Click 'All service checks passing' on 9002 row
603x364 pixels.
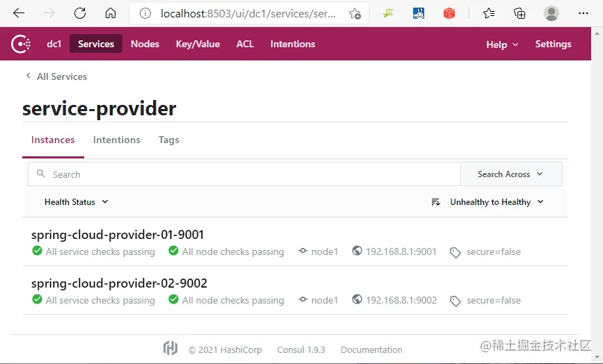point(100,300)
